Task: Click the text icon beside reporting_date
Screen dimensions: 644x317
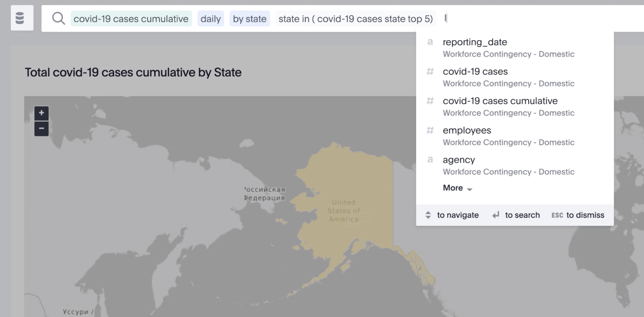Action: click(430, 42)
